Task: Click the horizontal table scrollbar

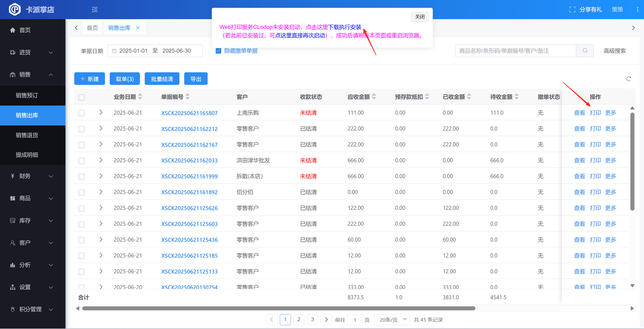Action: (x=279, y=308)
